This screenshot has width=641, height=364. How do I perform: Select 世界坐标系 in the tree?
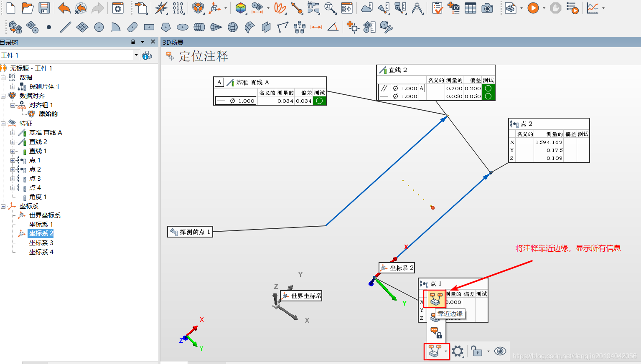[45, 215]
